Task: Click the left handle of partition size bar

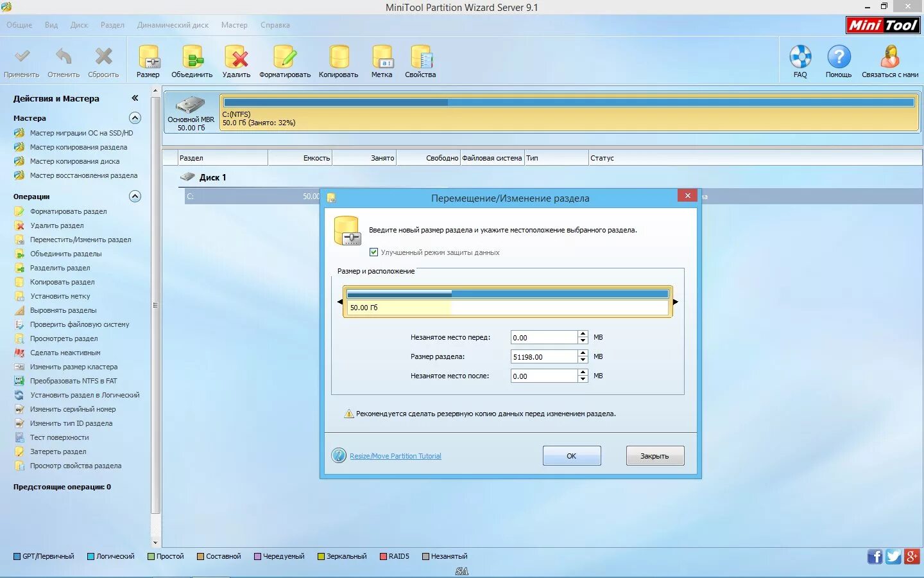Action: (x=340, y=301)
